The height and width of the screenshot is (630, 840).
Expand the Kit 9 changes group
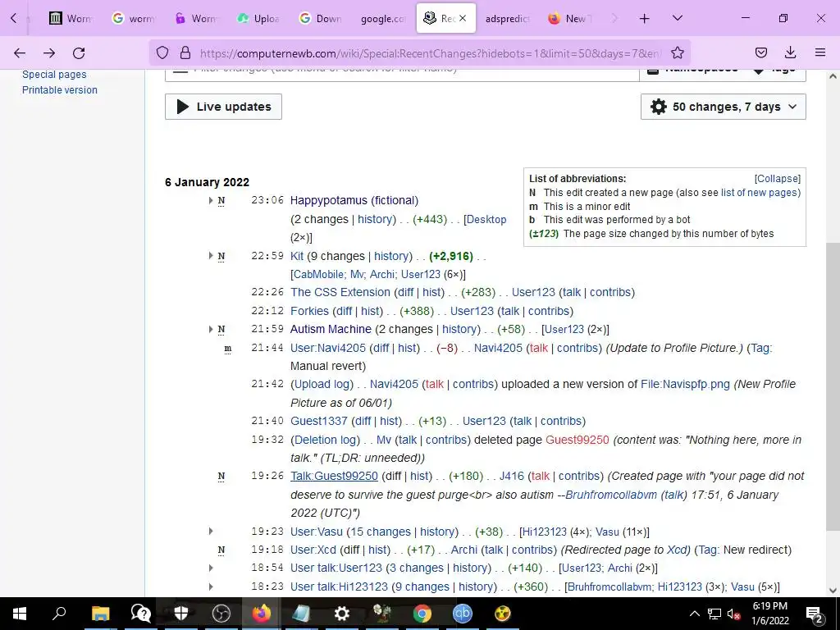click(211, 256)
